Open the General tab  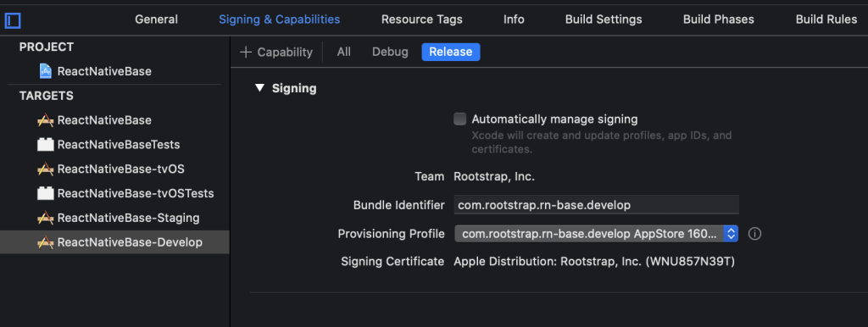pyautogui.click(x=157, y=19)
